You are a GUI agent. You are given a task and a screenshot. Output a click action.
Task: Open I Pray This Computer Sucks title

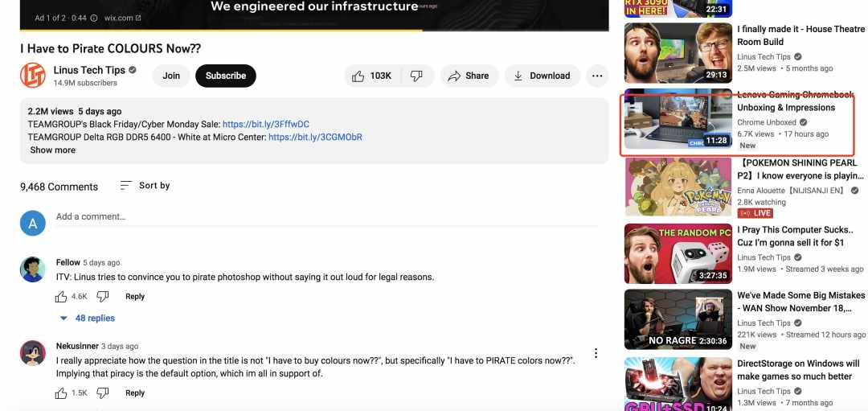coord(796,236)
